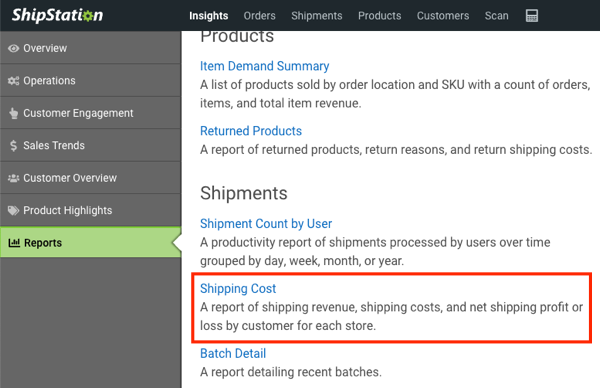
Task: Open the Returned Products report
Action: pyautogui.click(x=251, y=131)
